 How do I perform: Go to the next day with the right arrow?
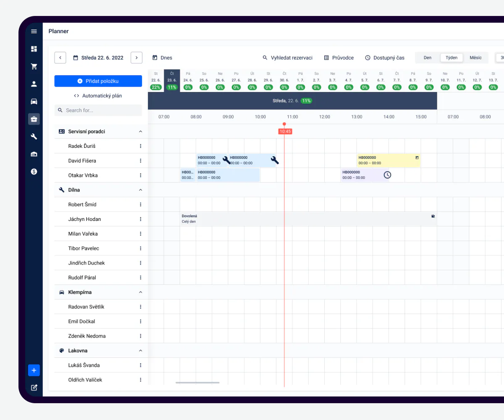coord(136,58)
